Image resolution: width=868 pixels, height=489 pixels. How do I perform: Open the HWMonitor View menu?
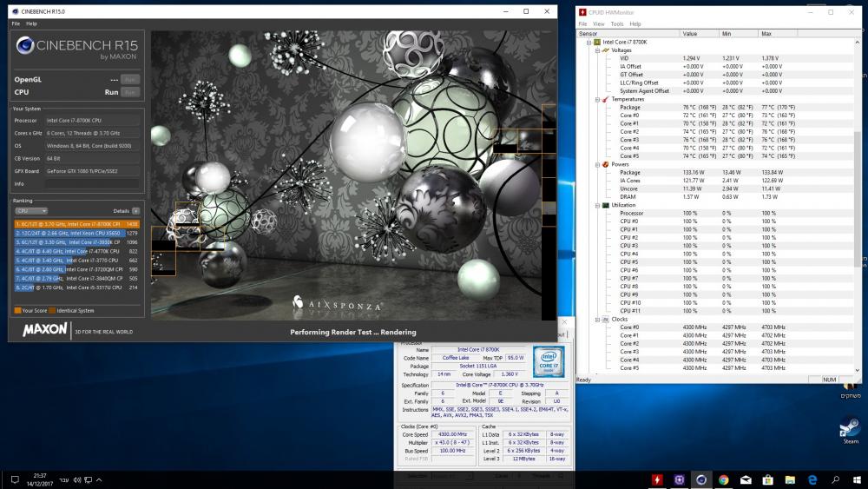coord(598,23)
